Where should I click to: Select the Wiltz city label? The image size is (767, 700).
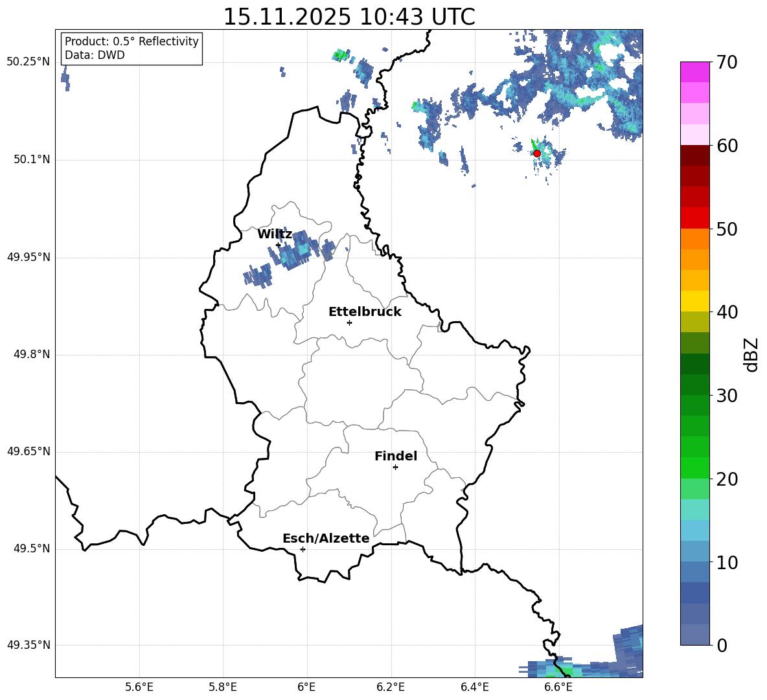[275, 234]
